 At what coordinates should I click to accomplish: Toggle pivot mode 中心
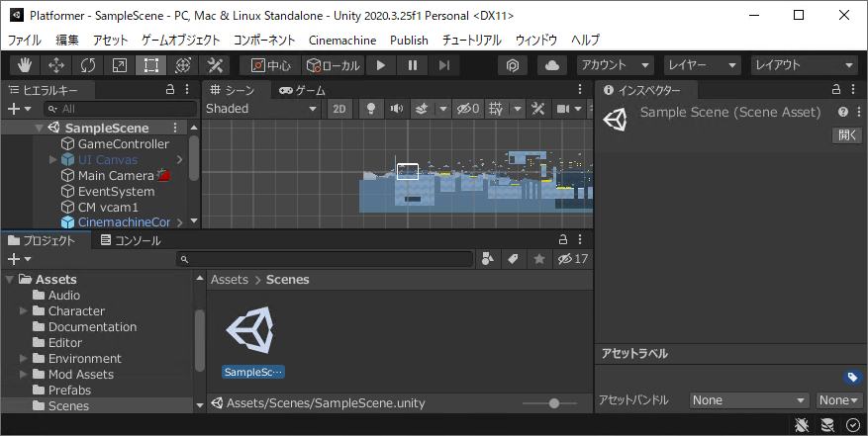271,65
